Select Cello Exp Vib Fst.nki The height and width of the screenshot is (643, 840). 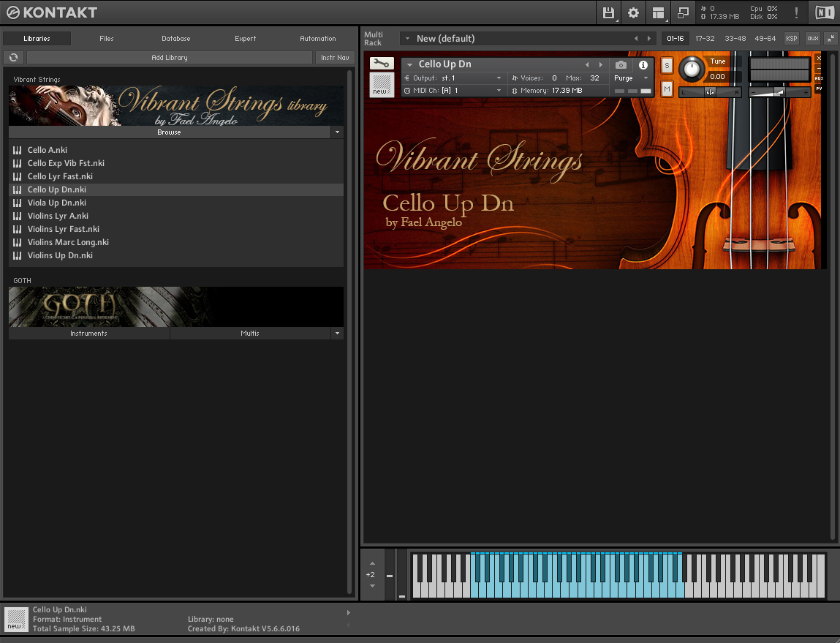pyautogui.click(x=176, y=163)
